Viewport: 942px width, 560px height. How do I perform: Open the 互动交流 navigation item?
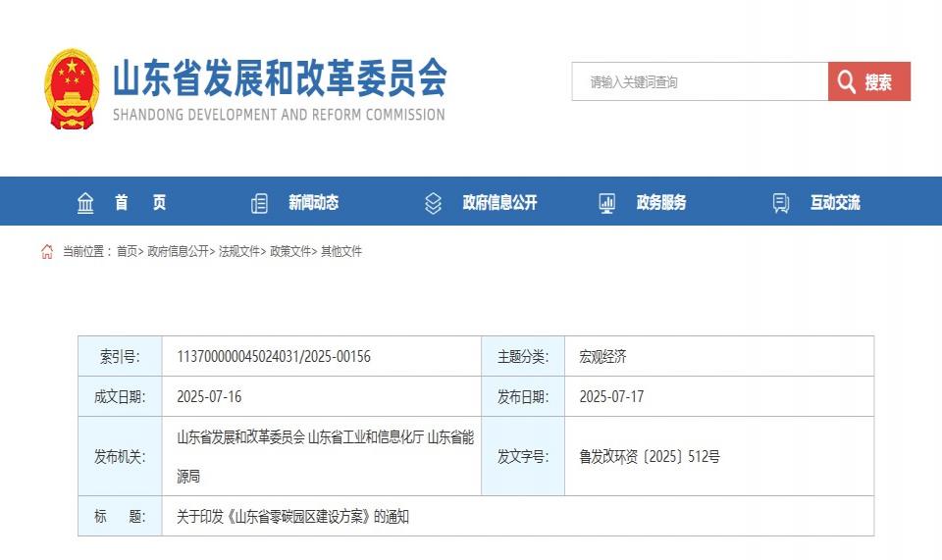[x=835, y=202]
